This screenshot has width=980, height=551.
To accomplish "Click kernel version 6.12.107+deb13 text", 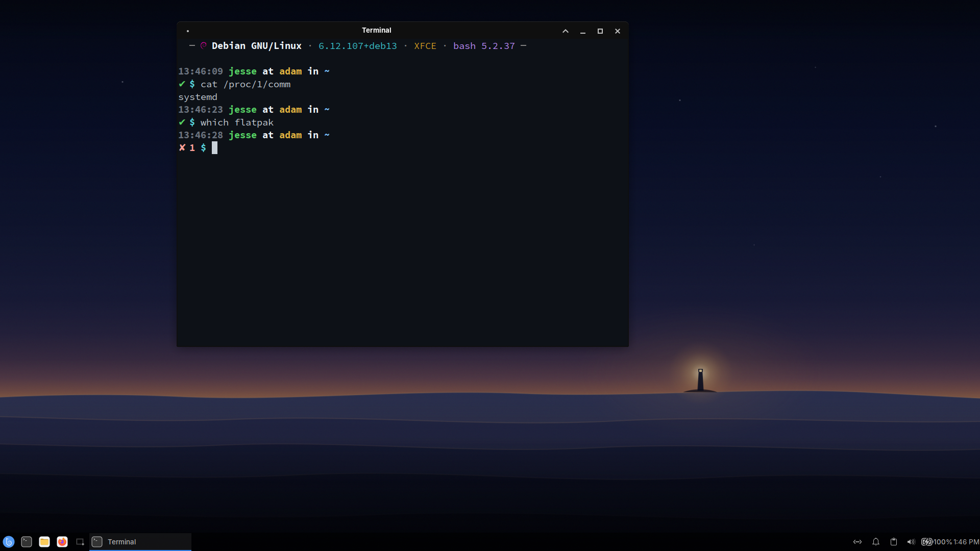I will pos(358,46).
